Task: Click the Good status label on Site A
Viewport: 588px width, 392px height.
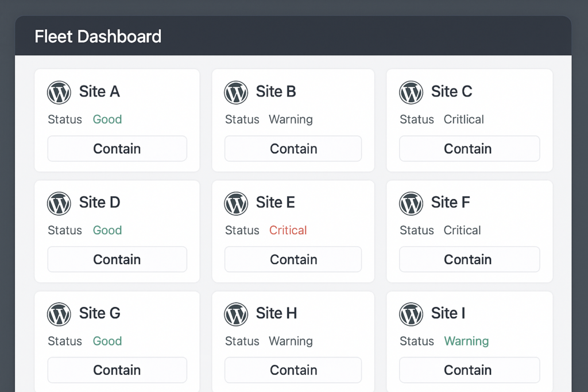Action: tap(107, 119)
